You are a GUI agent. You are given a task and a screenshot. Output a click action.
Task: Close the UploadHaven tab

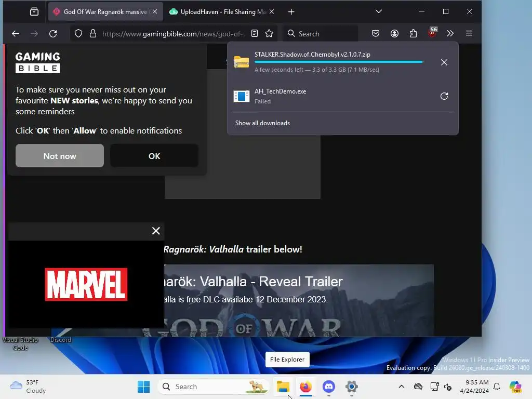tap(272, 11)
